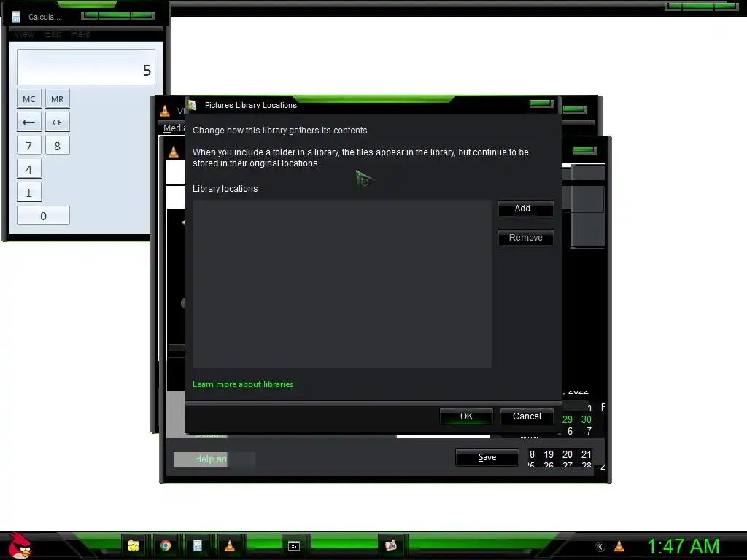The image size is (747, 560).
Task: Click calculator digit 0
Action: point(43,216)
